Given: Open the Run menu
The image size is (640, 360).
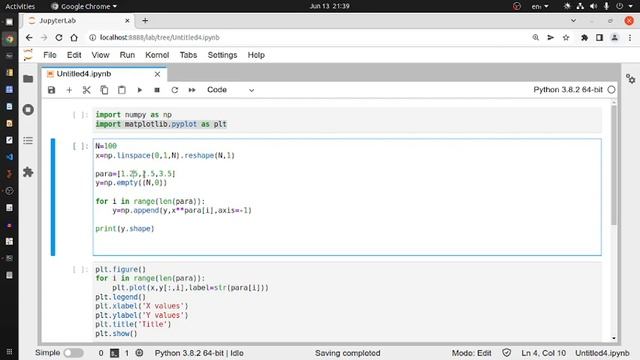Looking at the screenshot, I should [x=127, y=55].
